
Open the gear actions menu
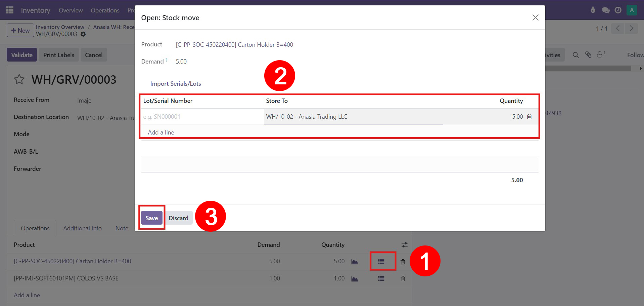[x=83, y=34]
